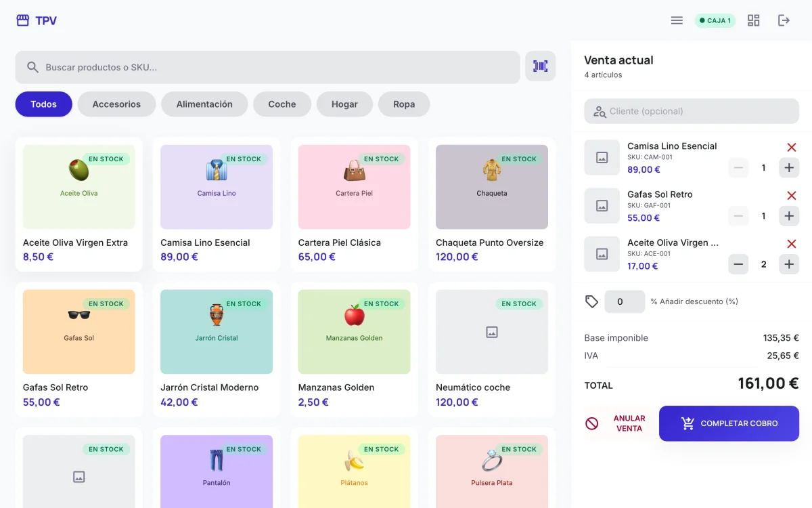Click the TPV store logo icon

pyautogui.click(x=23, y=20)
